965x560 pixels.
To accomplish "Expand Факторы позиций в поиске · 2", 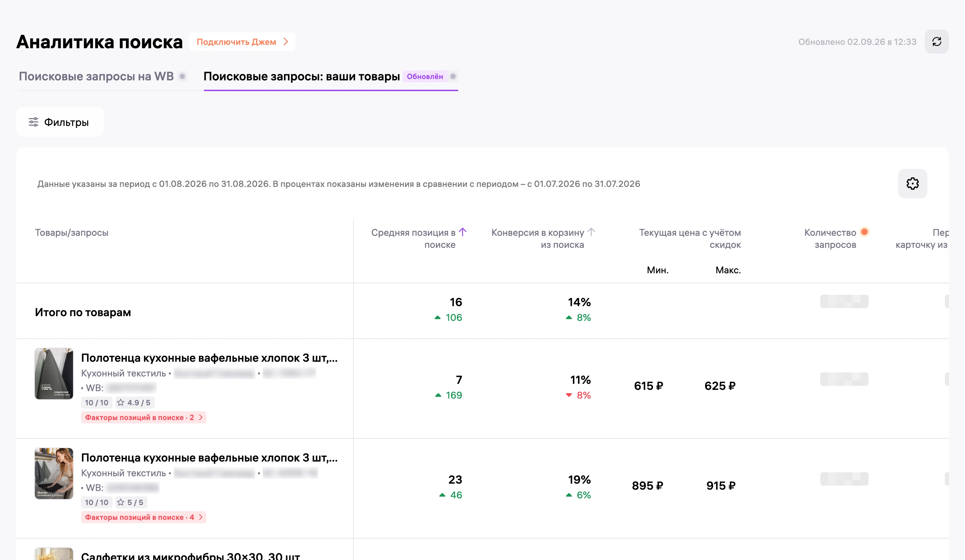I will tap(144, 417).
